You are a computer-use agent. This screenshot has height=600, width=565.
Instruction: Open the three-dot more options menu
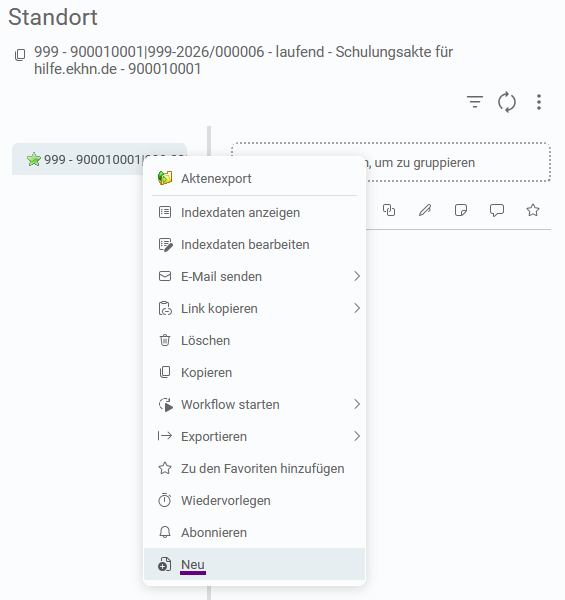coord(539,102)
